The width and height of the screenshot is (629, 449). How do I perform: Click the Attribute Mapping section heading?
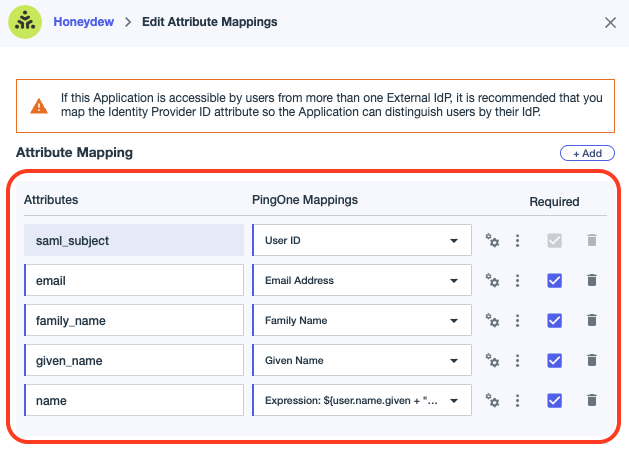pyautogui.click(x=75, y=152)
